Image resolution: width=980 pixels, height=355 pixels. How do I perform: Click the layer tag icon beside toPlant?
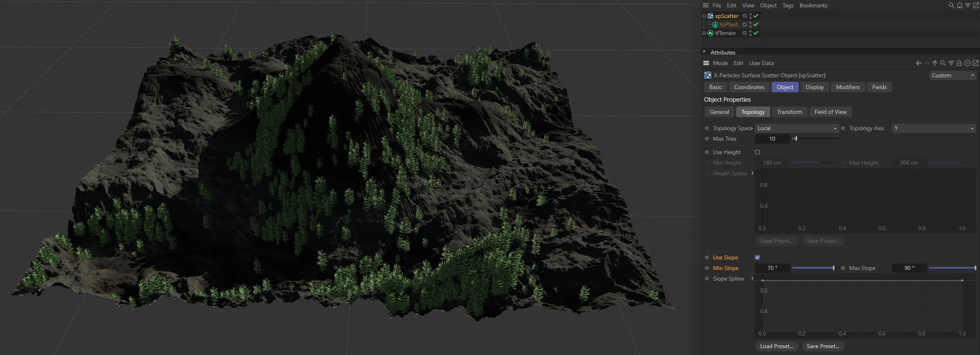(x=745, y=24)
